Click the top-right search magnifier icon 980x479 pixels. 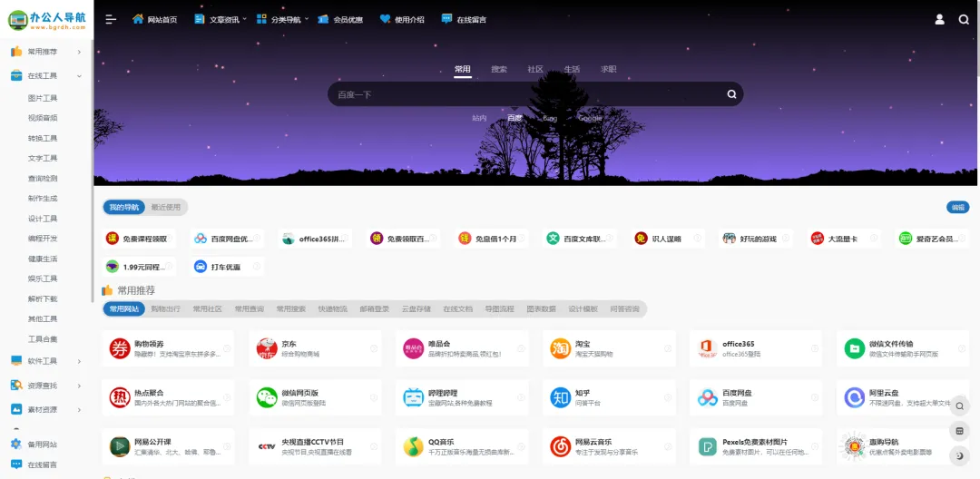click(x=964, y=19)
